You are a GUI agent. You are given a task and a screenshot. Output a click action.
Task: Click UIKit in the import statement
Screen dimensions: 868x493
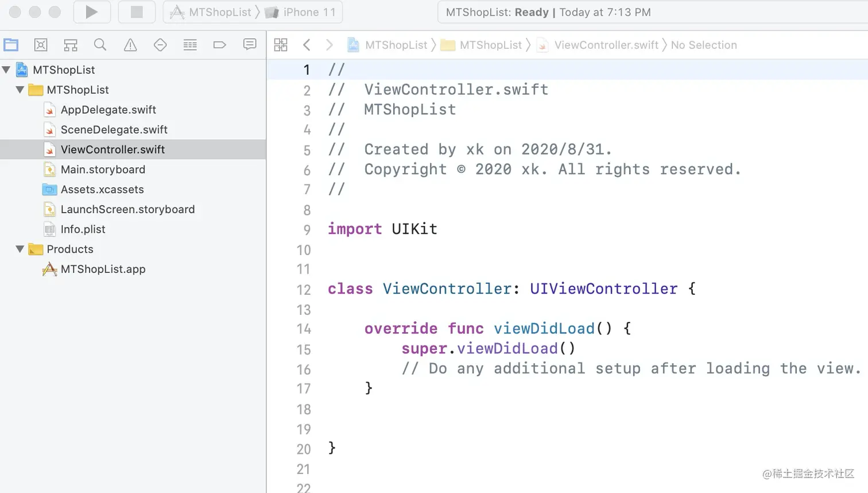coord(414,229)
